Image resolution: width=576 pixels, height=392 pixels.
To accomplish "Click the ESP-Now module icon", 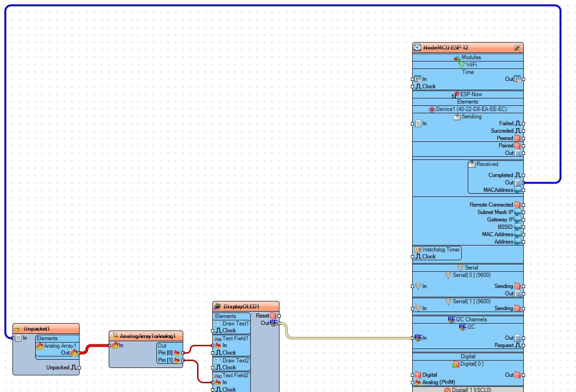I will (x=456, y=94).
